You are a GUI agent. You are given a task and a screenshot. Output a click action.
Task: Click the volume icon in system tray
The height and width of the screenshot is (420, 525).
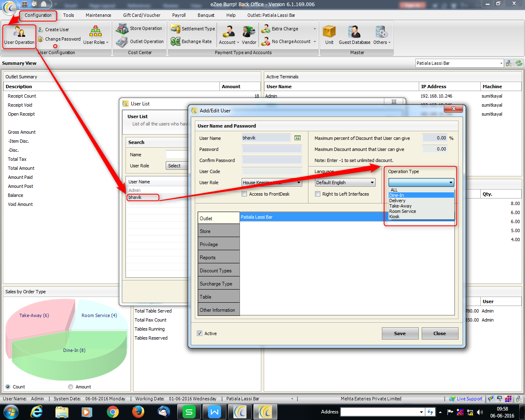pyautogui.click(x=480, y=412)
